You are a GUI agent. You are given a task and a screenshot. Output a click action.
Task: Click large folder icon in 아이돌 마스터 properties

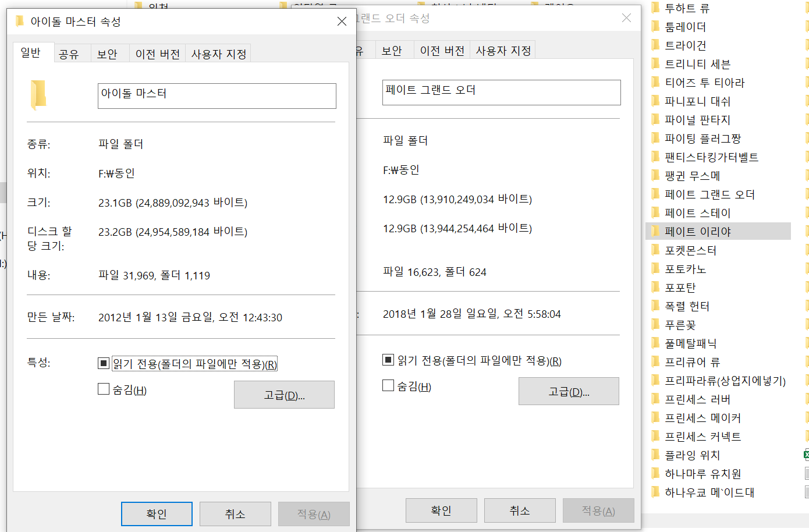click(38, 95)
